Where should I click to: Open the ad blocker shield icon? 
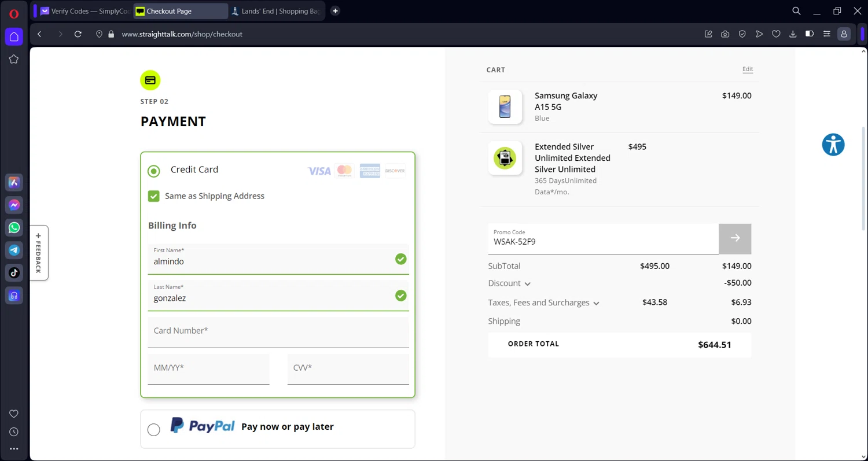pos(742,34)
